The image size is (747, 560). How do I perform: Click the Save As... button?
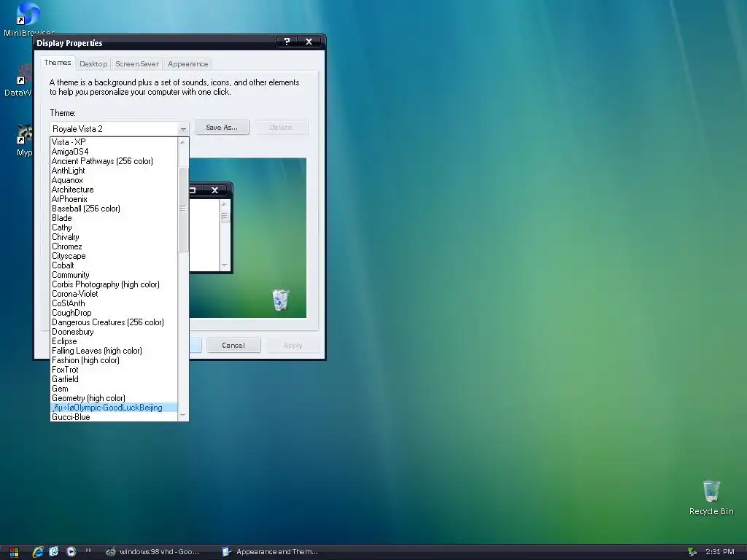coord(222,127)
